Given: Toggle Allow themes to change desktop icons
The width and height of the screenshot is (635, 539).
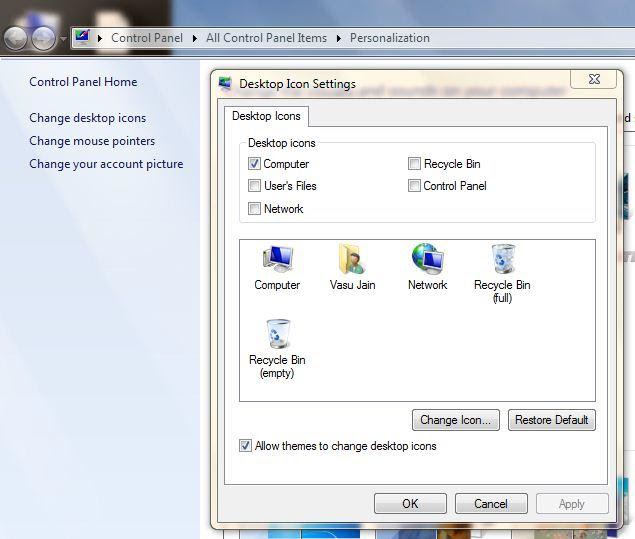Looking at the screenshot, I should 245,445.
